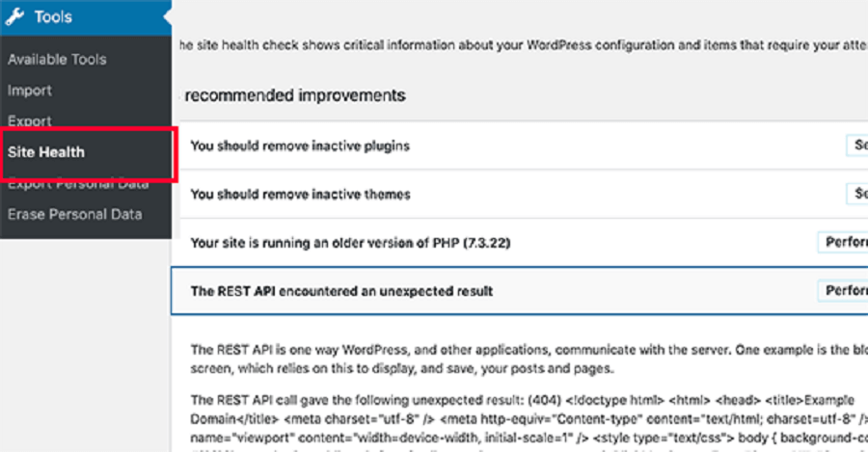The image size is (868, 452).
Task: Click Performance badge on REST API row
Action: click(x=843, y=290)
